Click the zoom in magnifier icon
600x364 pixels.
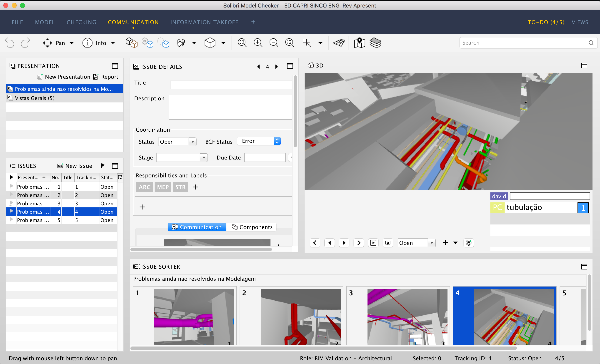[x=258, y=43]
